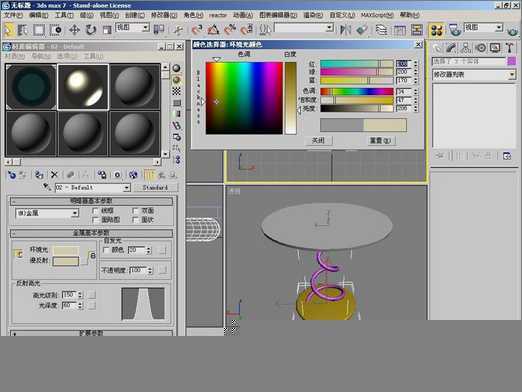The width and height of the screenshot is (522, 392).
Task: Click the 漫反射 diffuse color swatch
Action: point(66,261)
